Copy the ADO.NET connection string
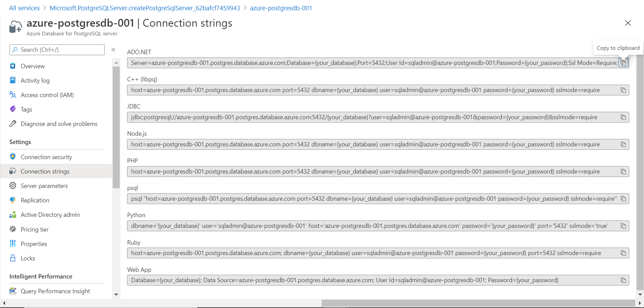 tap(623, 63)
